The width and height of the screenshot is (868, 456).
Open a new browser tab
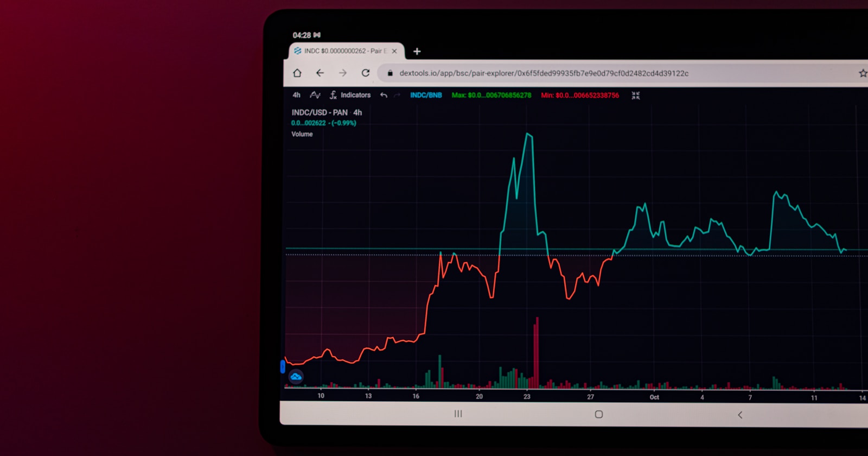pyautogui.click(x=417, y=51)
